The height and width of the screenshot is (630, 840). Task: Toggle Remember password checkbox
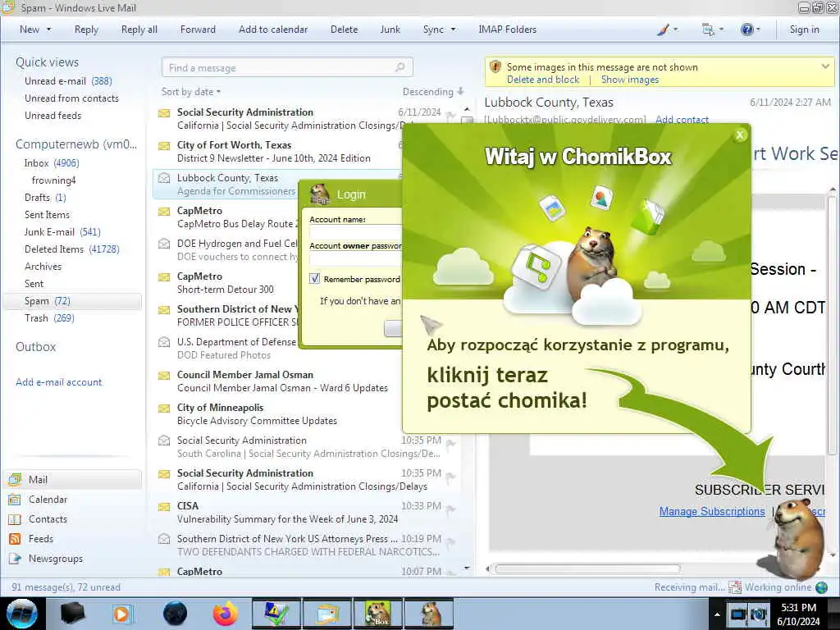[x=314, y=279]
